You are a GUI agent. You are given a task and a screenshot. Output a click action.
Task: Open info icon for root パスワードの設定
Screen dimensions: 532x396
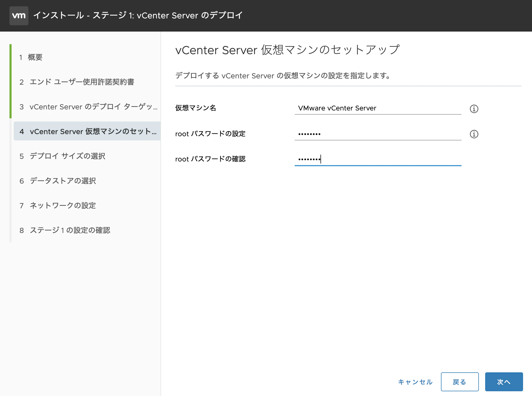[474, 134]
